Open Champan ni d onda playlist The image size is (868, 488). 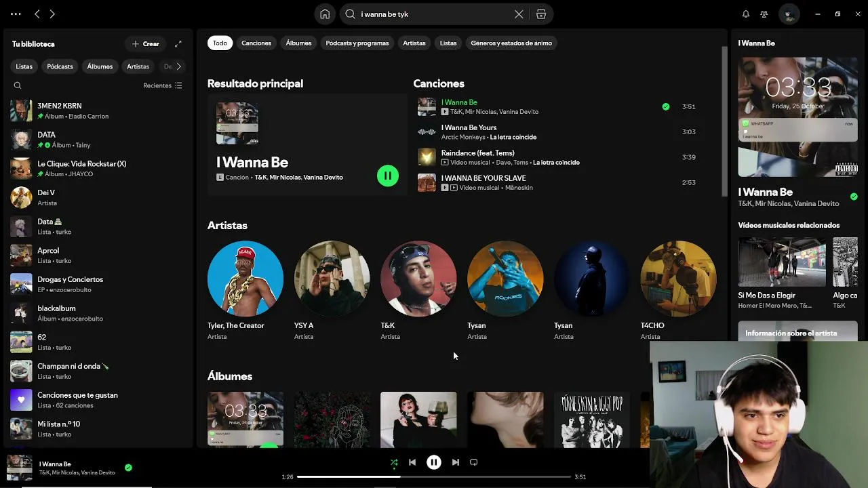pos(98,371)
